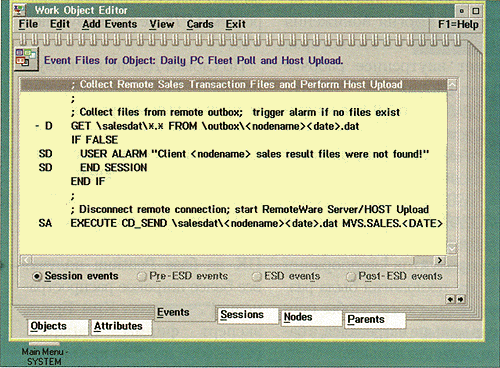Select the highlighted Collect Remote Sales Transaction header line
Image resolution: width=500 pixels, height=368 pixels.
[233, 85]
